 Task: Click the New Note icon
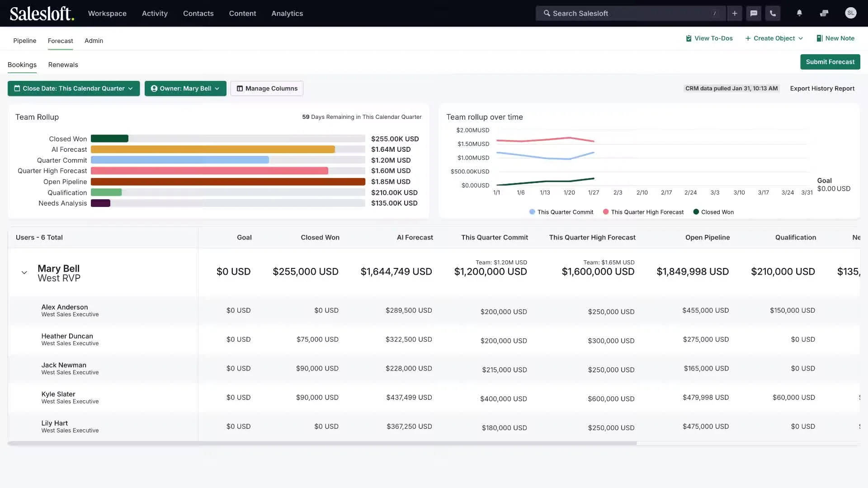pyautogui.click(x=819, y=38)
